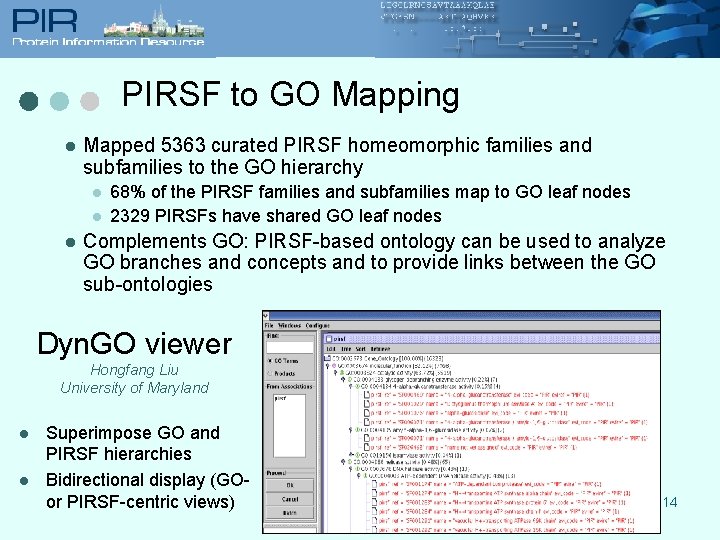Open the Edit menu of pirsf window
This screenshot has height=540, width=720.
click(x=331, y=349)
